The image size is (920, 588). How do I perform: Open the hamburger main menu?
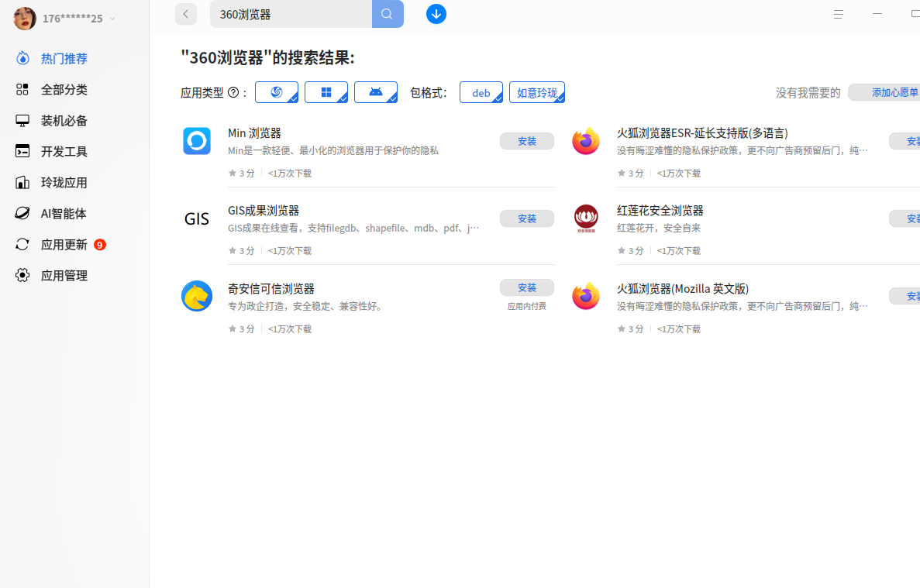click(839, 14)
